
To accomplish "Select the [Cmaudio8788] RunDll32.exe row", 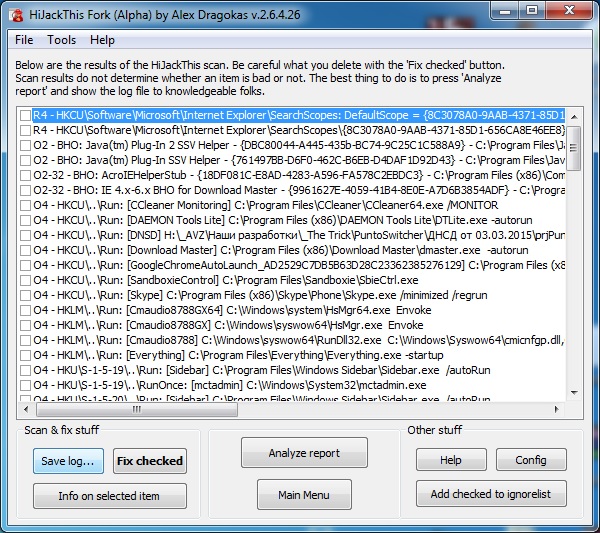I will 299,341.
